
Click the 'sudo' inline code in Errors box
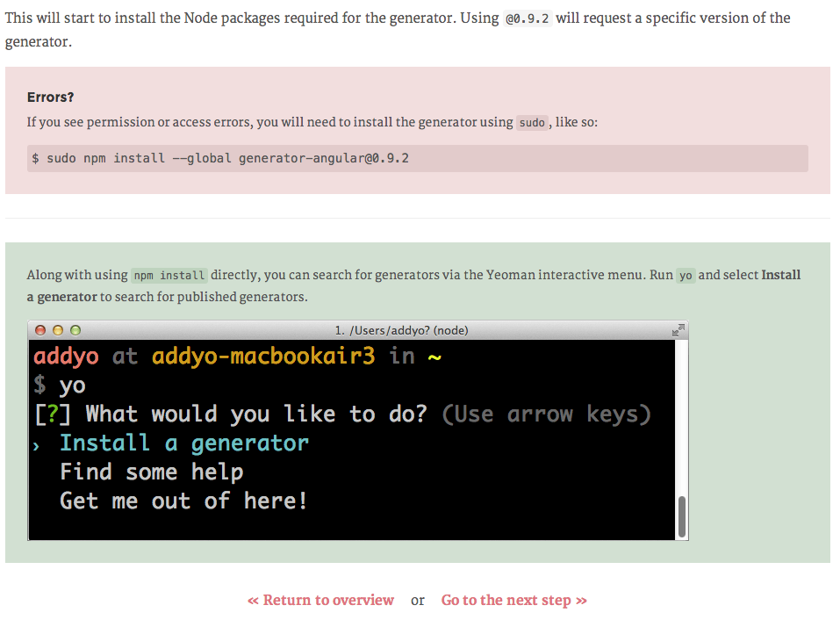[x=532, y=123]
